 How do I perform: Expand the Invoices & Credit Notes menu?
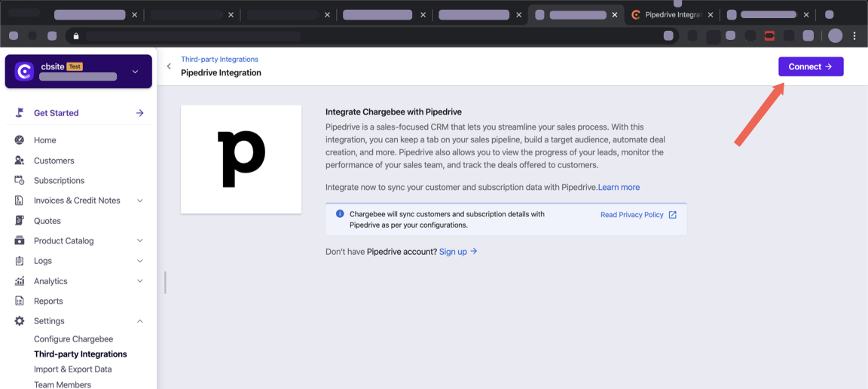point(140,201)
